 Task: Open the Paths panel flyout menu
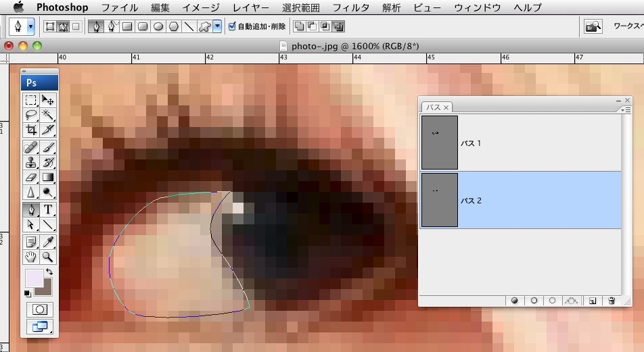tap(626, 109)
